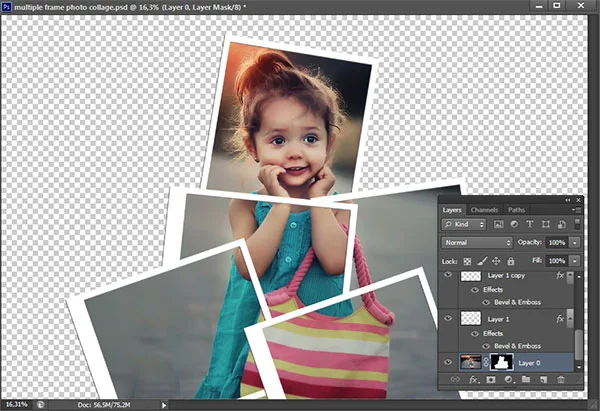This screenshot has width=600, height=411.
Task: Filter layers by smart objects
Action: 561,225
